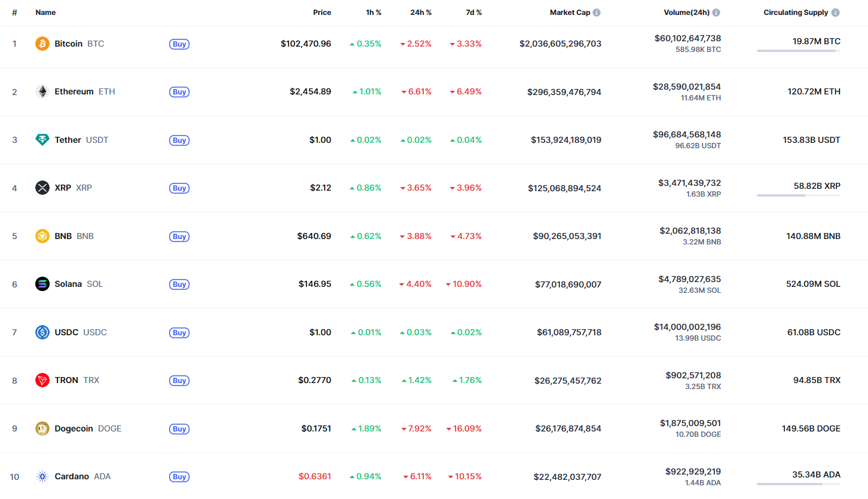
Task: Click the Buy button for Cardano
Action: (x=179, y=477)
